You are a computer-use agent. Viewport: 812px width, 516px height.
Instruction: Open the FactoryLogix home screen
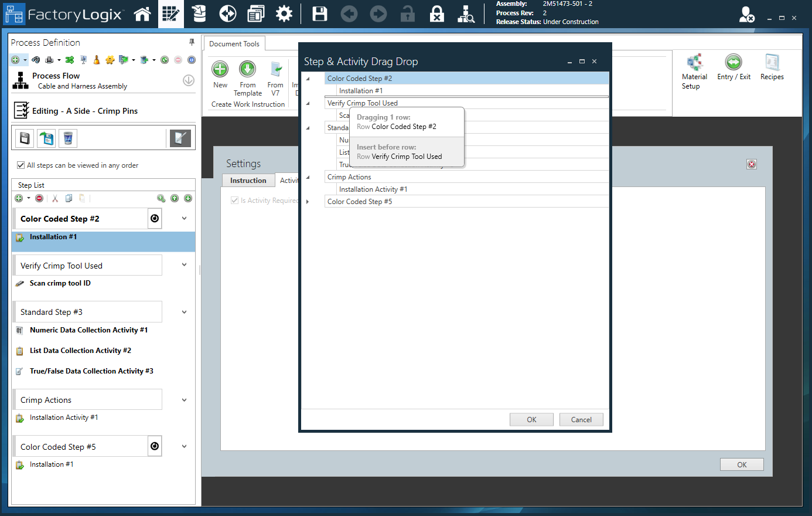point(142,13)
